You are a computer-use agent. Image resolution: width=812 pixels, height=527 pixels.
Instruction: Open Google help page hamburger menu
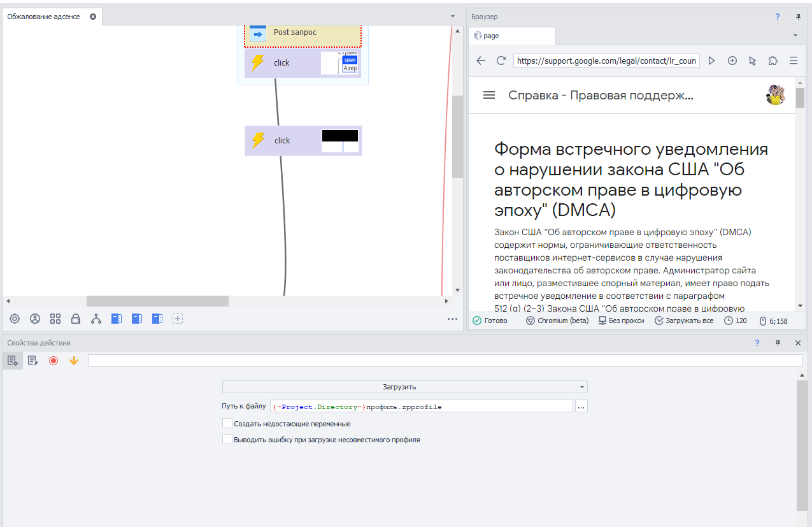coord(489,95)
